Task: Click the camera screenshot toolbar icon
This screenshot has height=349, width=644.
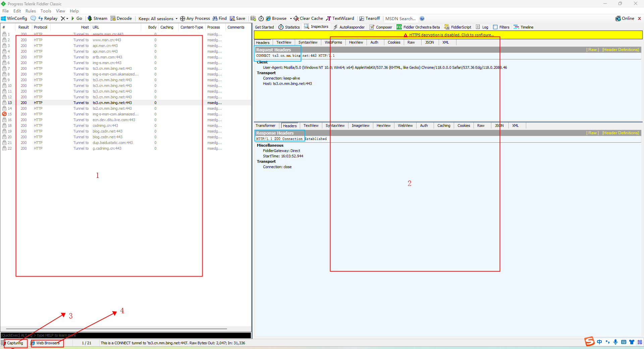Action: (253, 18)
